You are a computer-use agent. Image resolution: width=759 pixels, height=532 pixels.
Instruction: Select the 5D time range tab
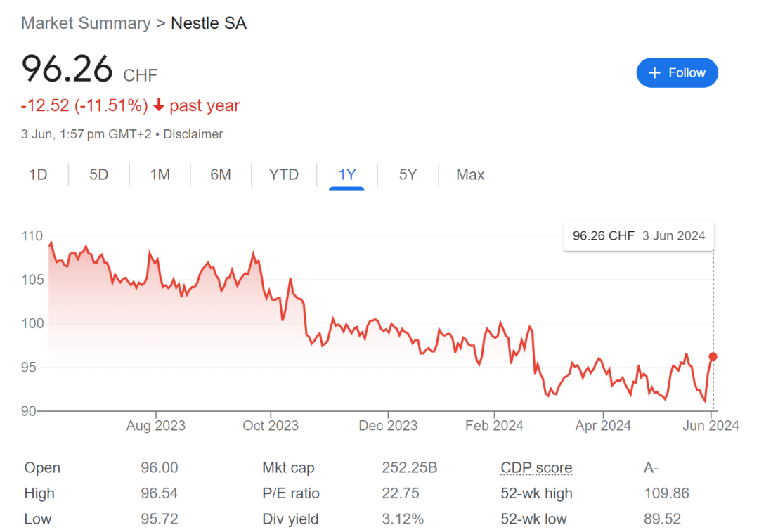pyautogui.click(x=99, y=175)
